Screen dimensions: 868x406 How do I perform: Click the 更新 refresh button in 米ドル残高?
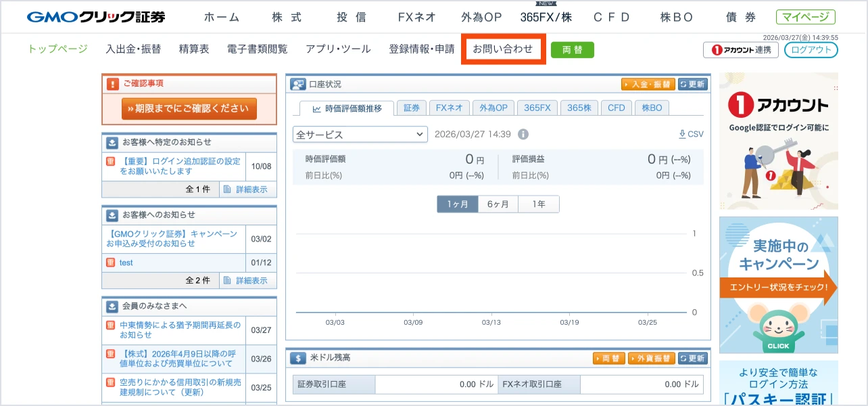pyautogui.click(x=692, y=358)
